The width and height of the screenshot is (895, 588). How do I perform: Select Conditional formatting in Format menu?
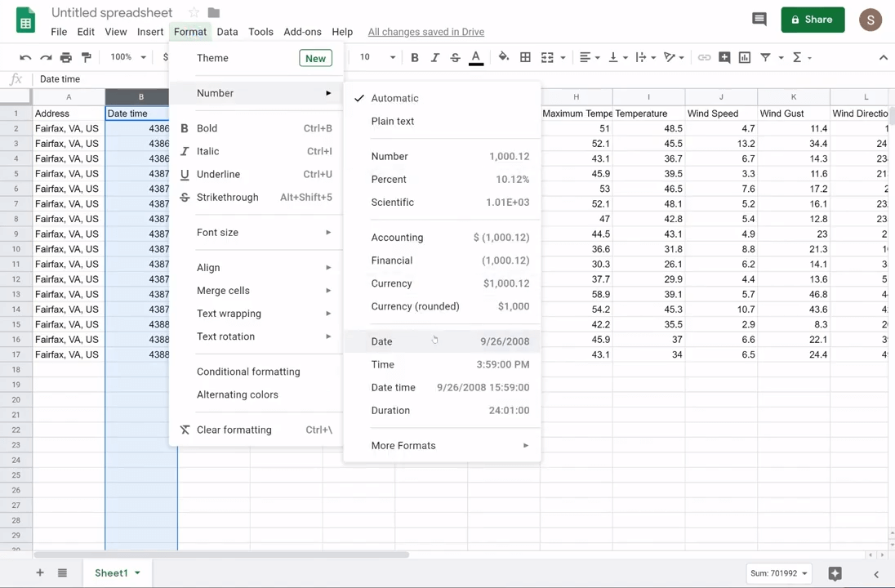click(x=248, y=372)
